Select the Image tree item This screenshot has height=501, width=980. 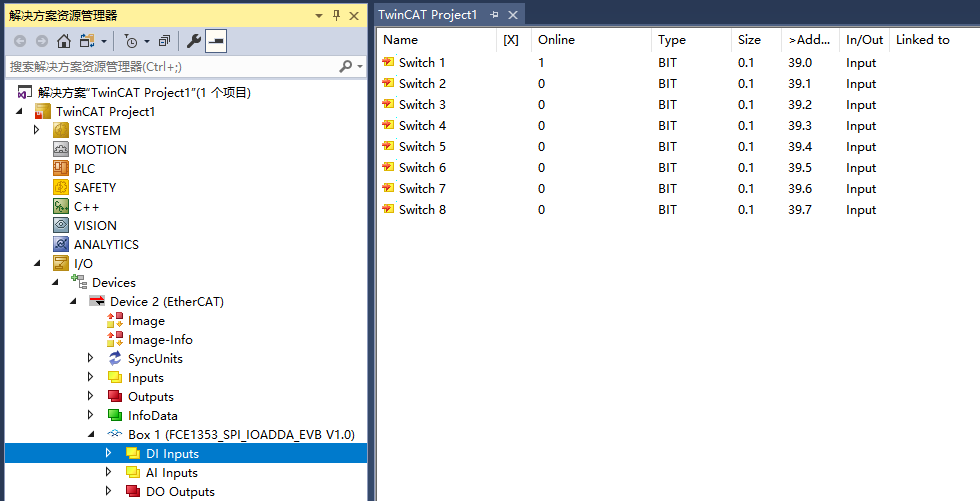tap(146, 320)
